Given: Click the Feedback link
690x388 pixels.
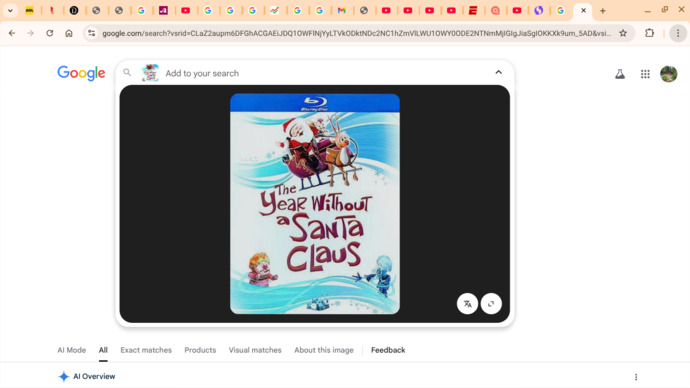Looking at the screenshot, I should pos(388,350).
